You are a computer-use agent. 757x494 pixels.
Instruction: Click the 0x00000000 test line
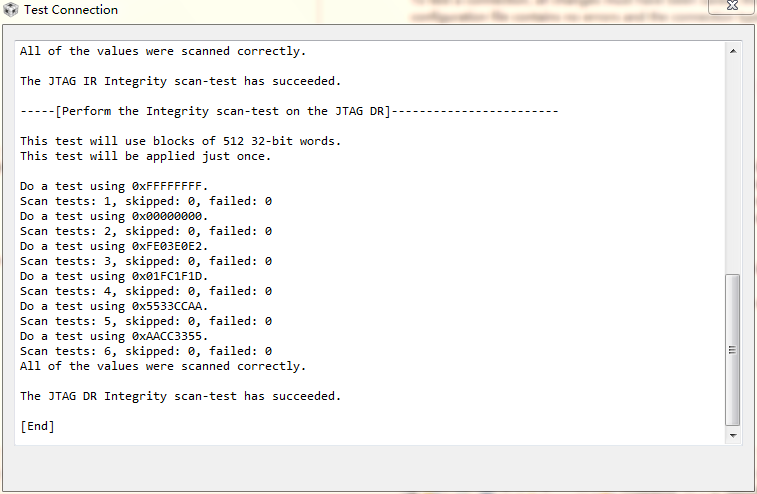113,216
